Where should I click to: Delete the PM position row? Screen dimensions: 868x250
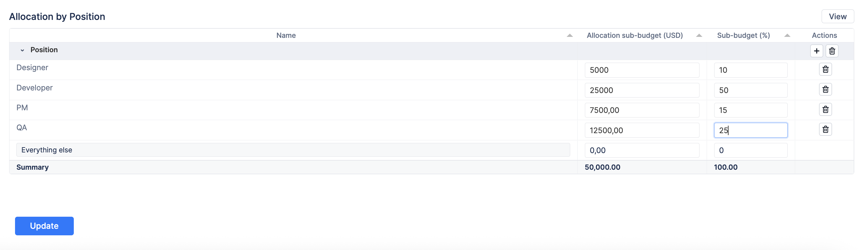[x=825, y=110]
